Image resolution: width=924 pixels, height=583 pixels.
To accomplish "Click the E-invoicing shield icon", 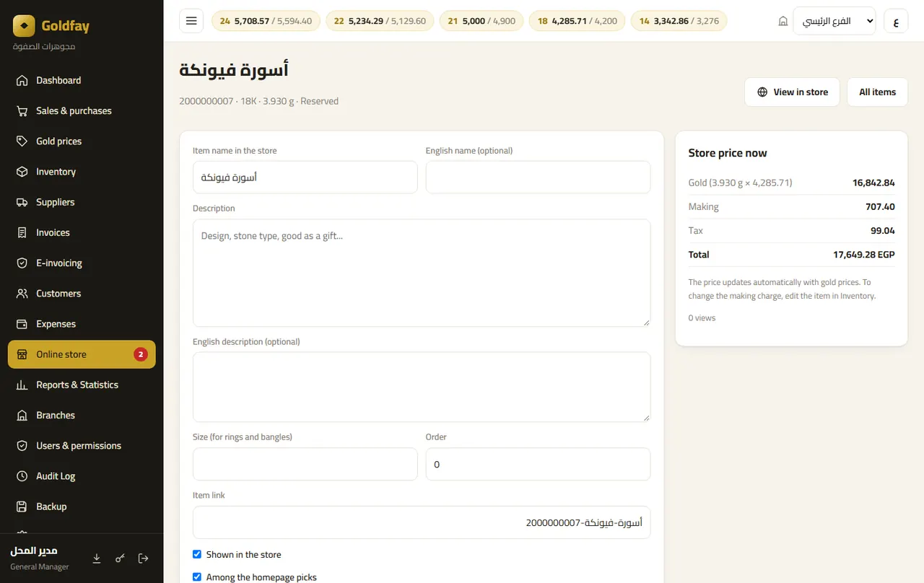I will coord(22,263).
